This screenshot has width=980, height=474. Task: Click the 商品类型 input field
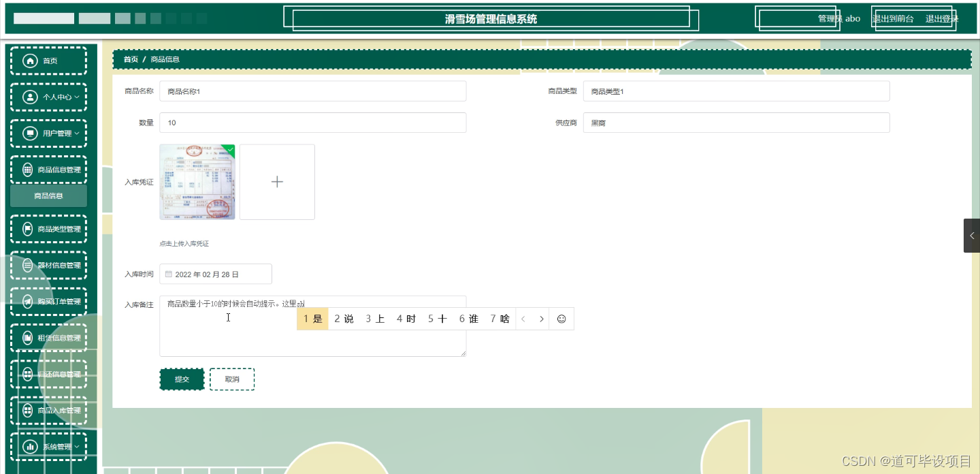click(736, 91)
